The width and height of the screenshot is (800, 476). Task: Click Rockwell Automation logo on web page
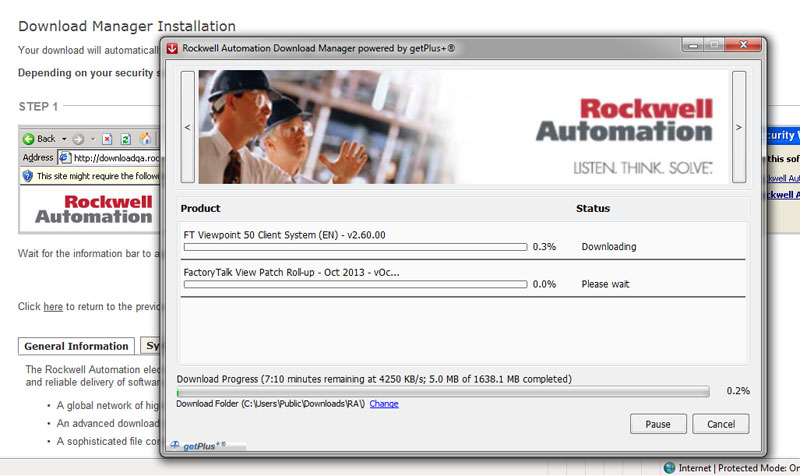pos(94,209)
